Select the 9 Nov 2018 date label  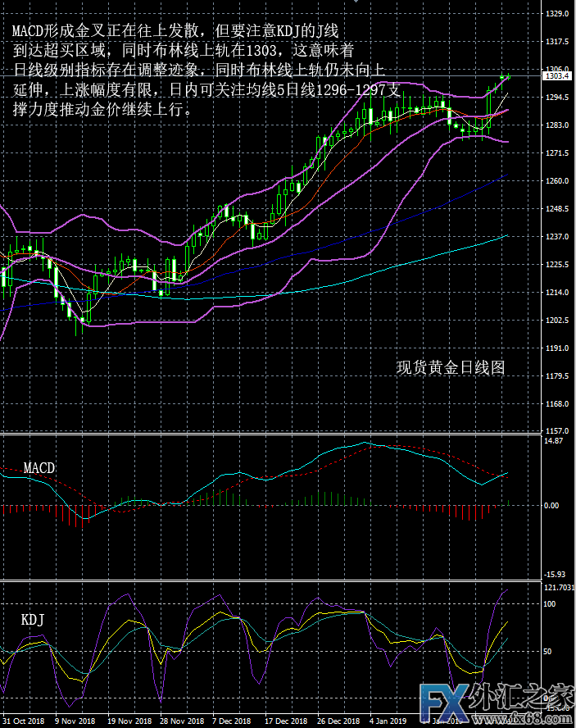pyautogui.click(x=76, y=721)
